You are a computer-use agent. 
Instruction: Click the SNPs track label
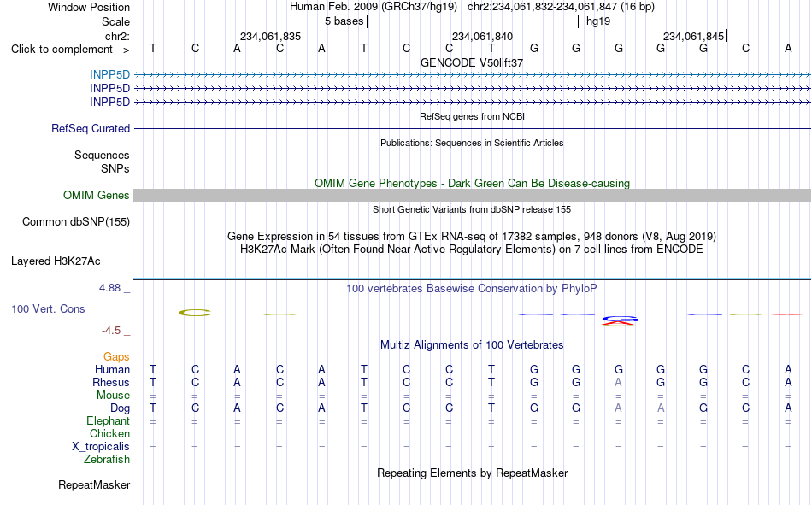(115, 169)
